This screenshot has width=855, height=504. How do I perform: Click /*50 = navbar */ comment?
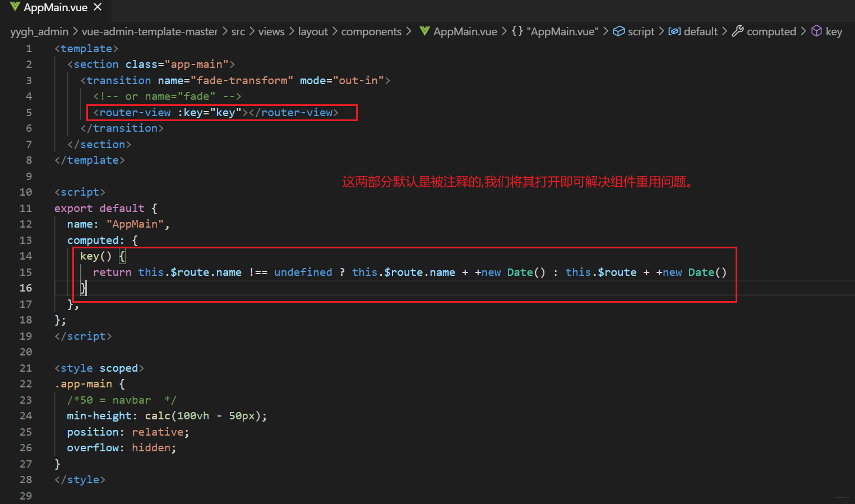[122, 400]
